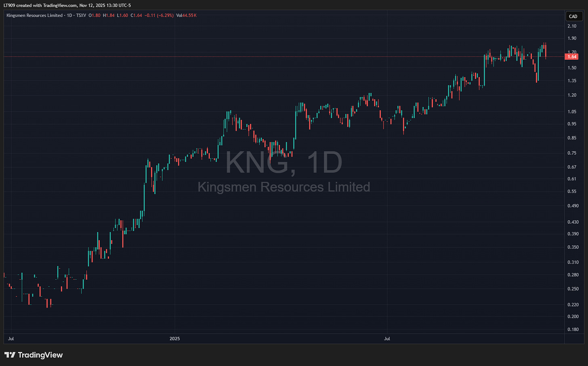Click the 0.430 price axis label
Screen dimensions: 588x366
573,222
